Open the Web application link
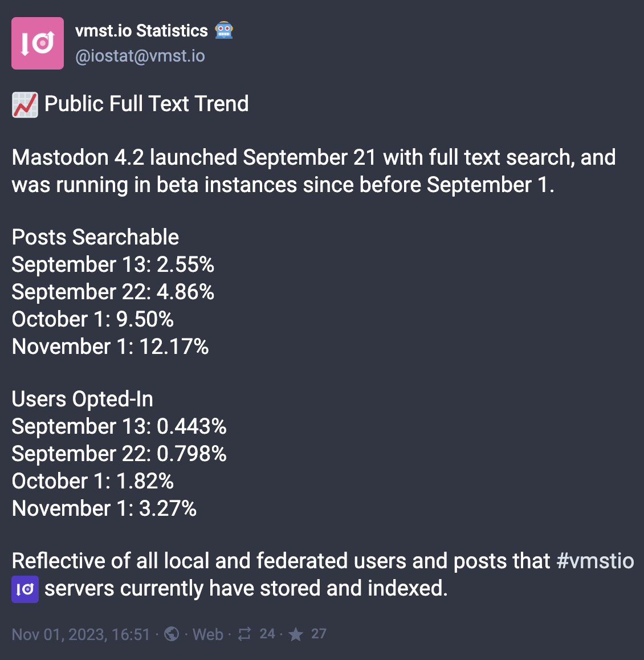The height and width of the screenshot is (660, 644). point(208,634)
